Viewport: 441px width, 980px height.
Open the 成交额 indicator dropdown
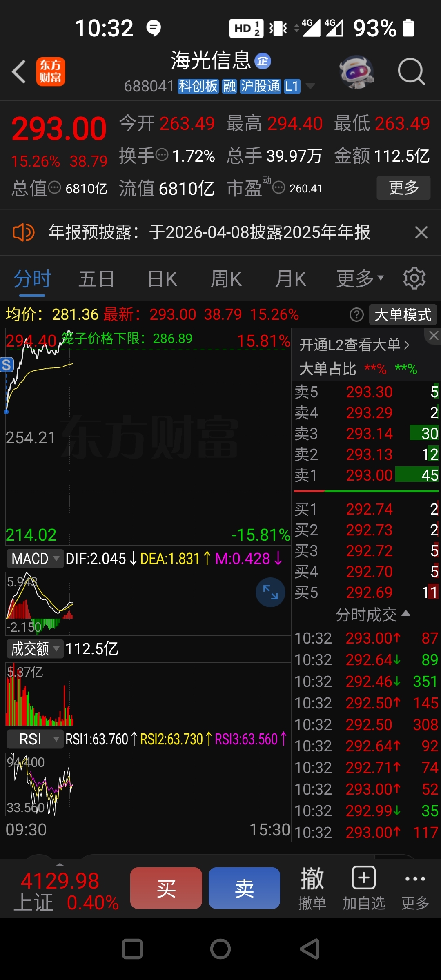coord(34,648)
